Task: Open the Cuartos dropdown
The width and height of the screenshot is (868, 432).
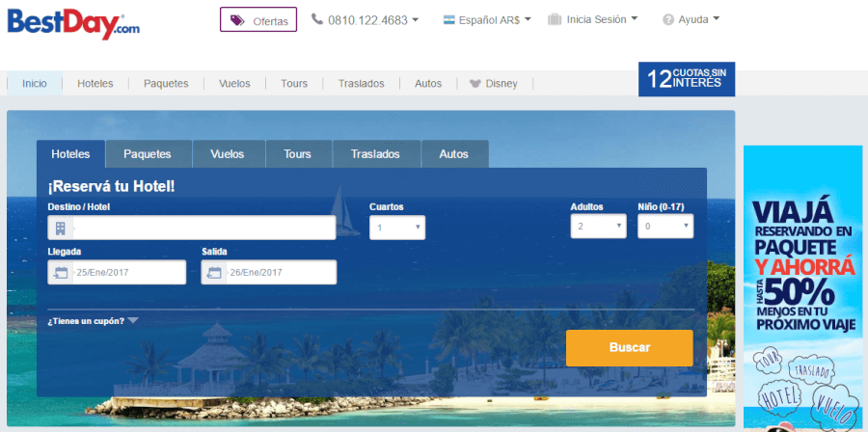Action: (x=396, y=228)
